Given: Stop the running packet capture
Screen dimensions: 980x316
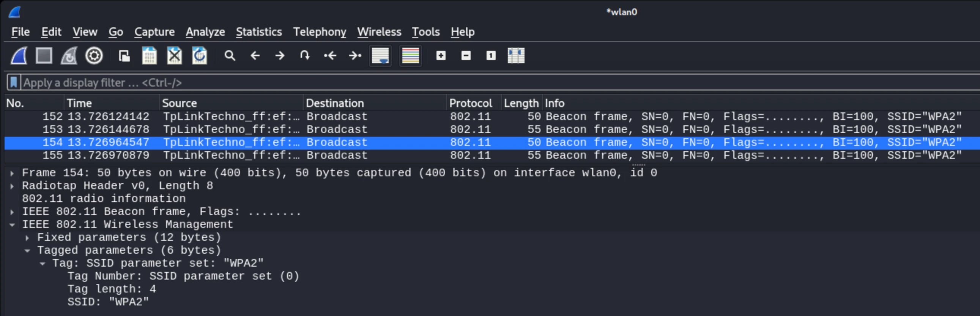Looking at the screenshot, I should [44, 56].
